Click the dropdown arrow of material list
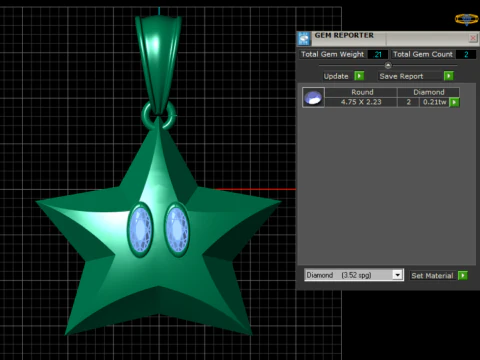The image size is (480, 360). click(397, 275)
